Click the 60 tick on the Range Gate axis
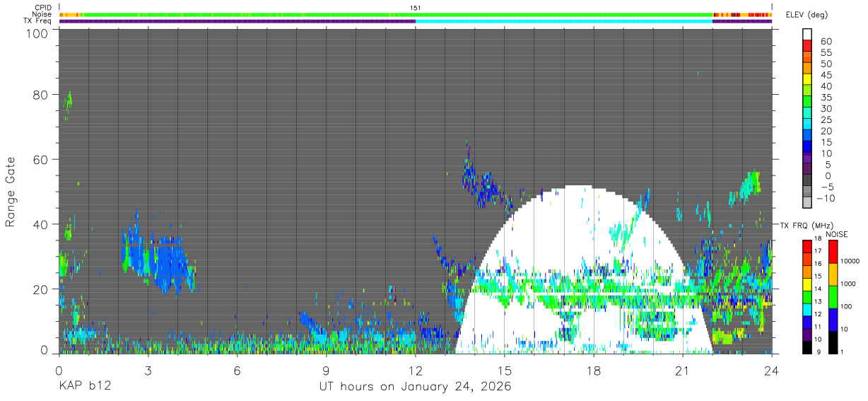Image resolution: width=868 pixels, height=401 pixels. (x=40, y=159)
